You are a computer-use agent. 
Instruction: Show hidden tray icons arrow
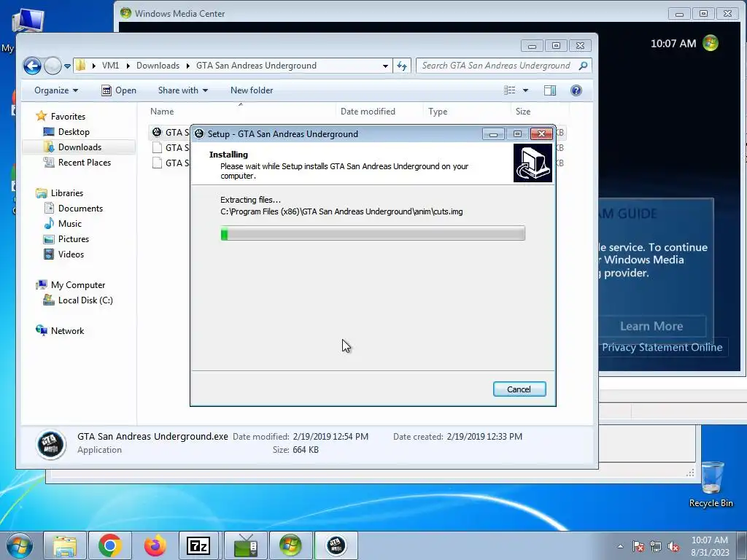point(620,546)
